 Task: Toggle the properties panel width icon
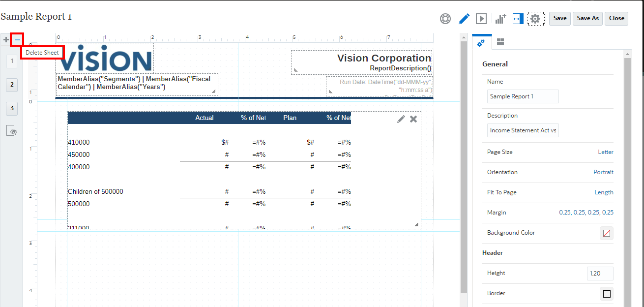pos(517,19)
